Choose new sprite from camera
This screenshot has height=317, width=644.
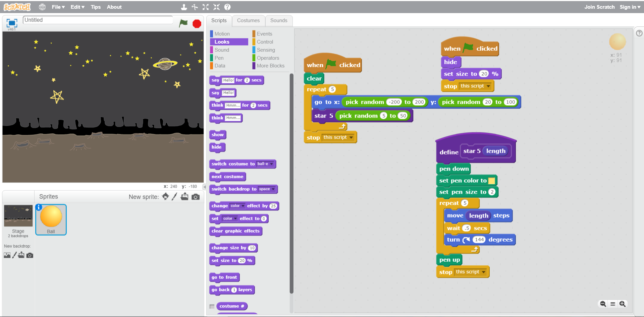[196, 197]
